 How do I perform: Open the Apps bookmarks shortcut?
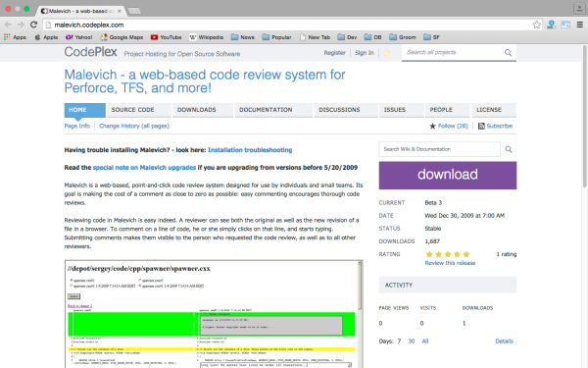click(15, 37)
